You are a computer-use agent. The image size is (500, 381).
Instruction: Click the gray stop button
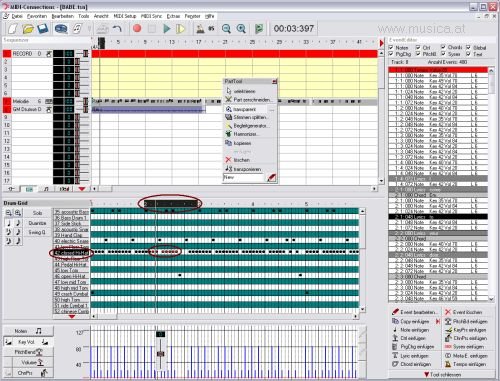[152, 28]
